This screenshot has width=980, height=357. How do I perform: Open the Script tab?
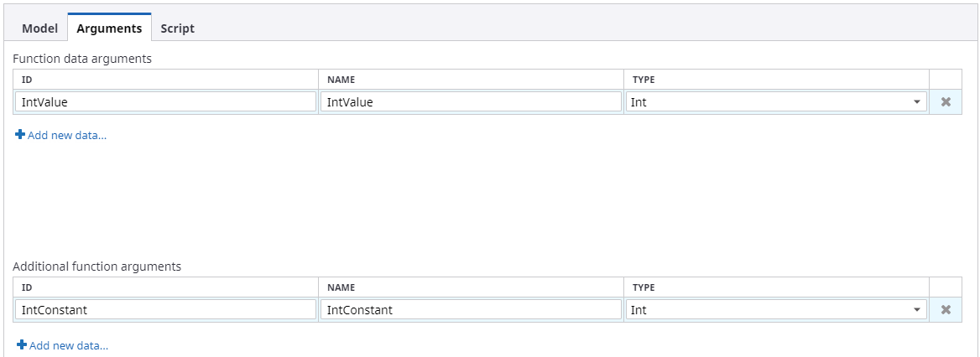coord(177,28)
